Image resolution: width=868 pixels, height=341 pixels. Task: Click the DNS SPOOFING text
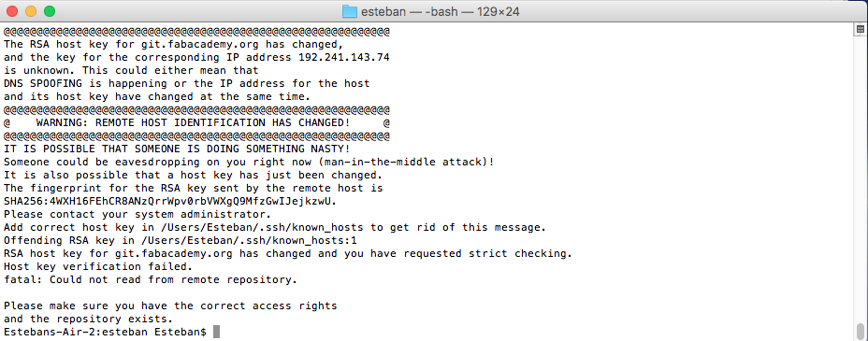(x=42, y=83)
